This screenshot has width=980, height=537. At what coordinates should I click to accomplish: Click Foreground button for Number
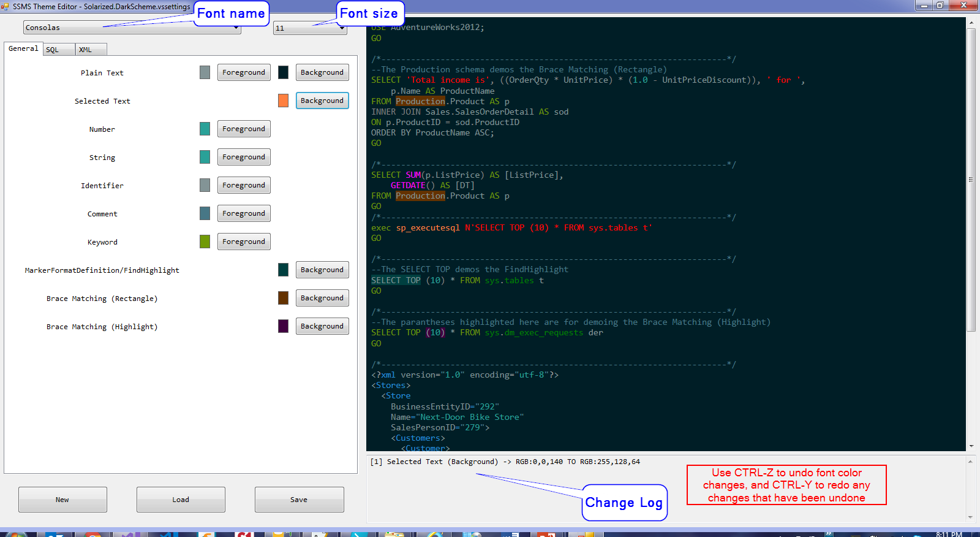pos(244,129)
